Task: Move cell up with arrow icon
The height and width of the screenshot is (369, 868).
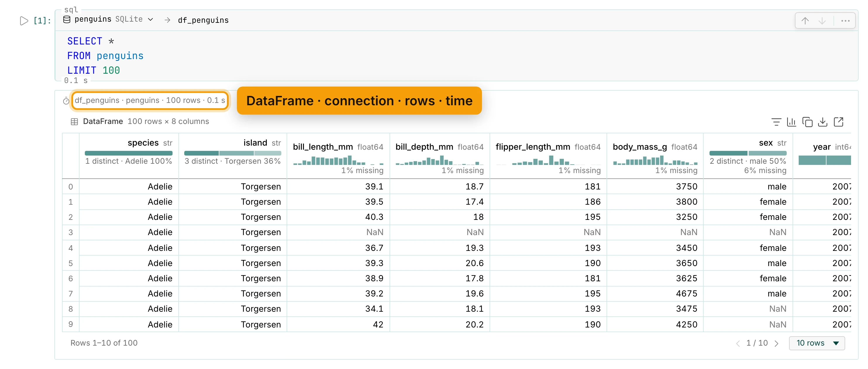Action: pyautogui.click(x=805, y=20)
